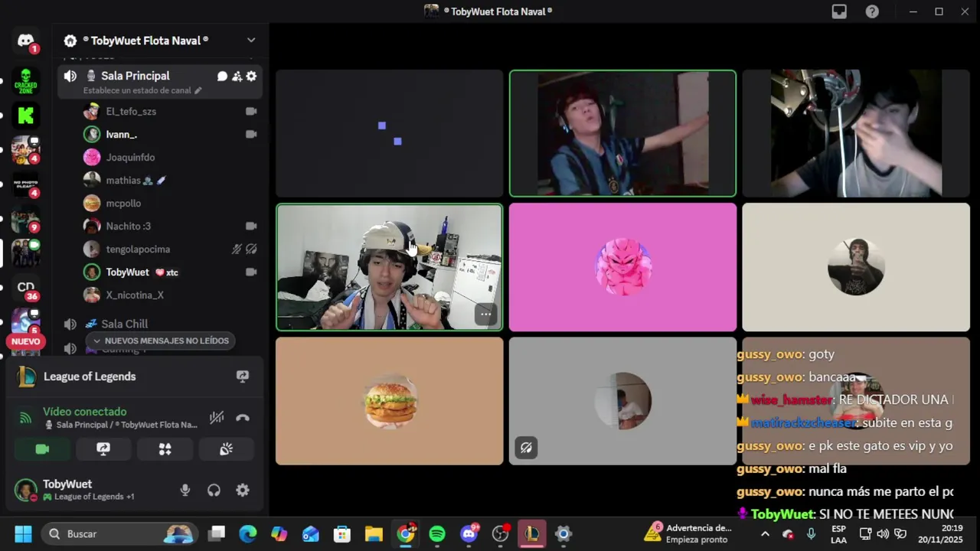Share screen for League of Legends game
Screen dimensions: 980x551
tap(243, 377)
